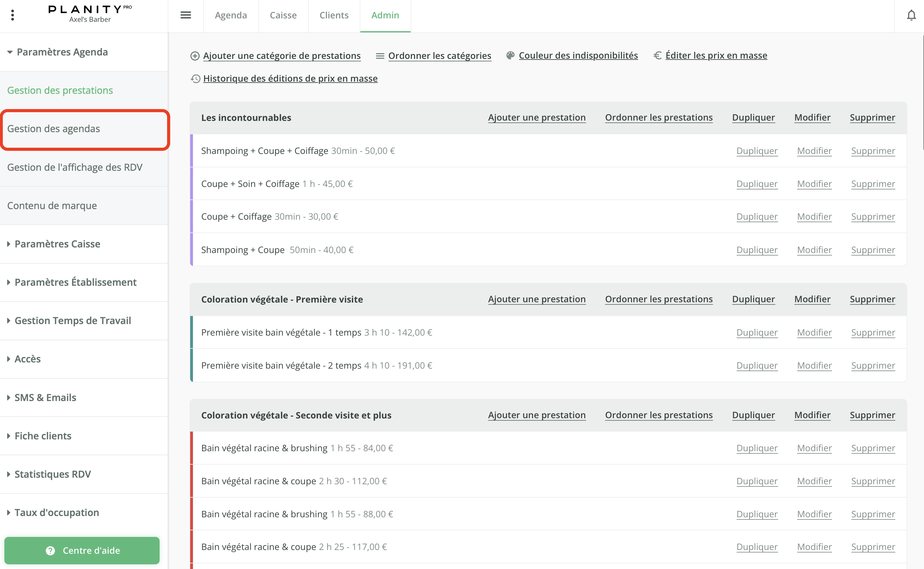Image resolution: width=924 pixels, height=569 pixels.
Task: Expand the SMS & Emails section
Action: point(9,397)
